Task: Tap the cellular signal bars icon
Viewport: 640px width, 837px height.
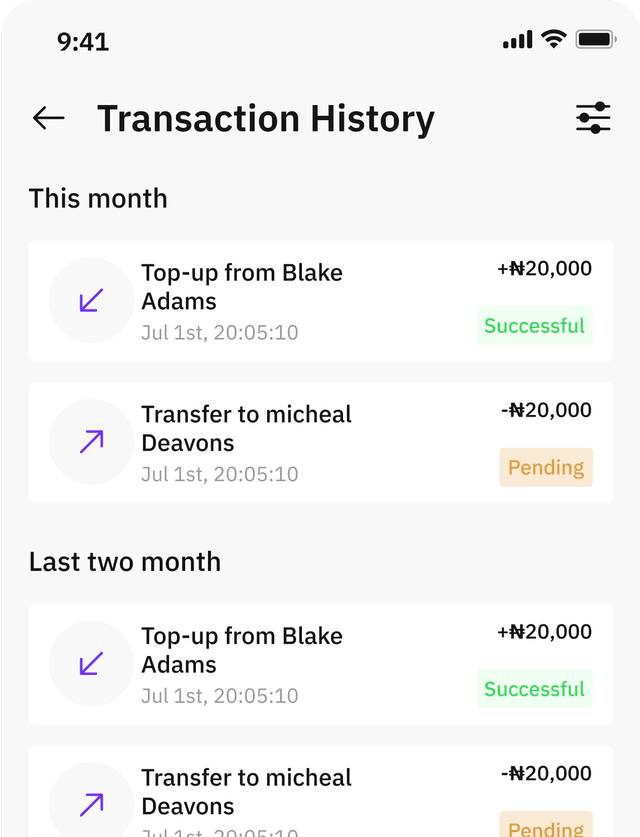Action: click(x=518, y=41)
